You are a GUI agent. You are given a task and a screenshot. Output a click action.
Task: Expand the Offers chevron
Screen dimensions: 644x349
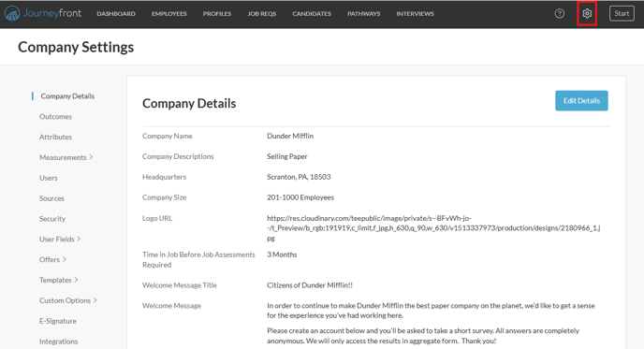[x=65, y=259]
